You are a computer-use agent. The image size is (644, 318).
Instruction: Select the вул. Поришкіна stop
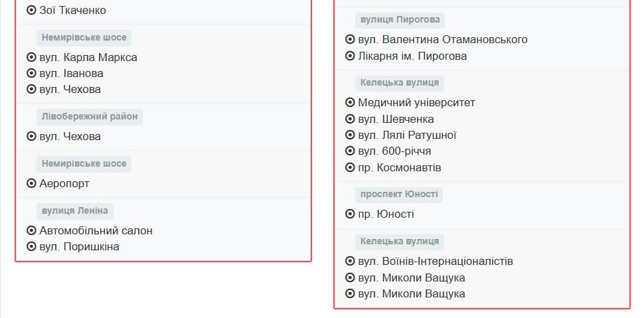[79, 246]
